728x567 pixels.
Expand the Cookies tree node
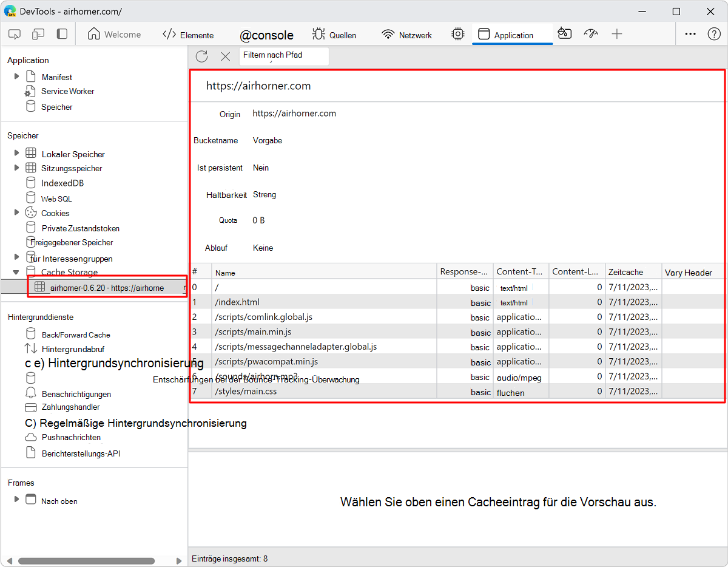tap(16, 212)
